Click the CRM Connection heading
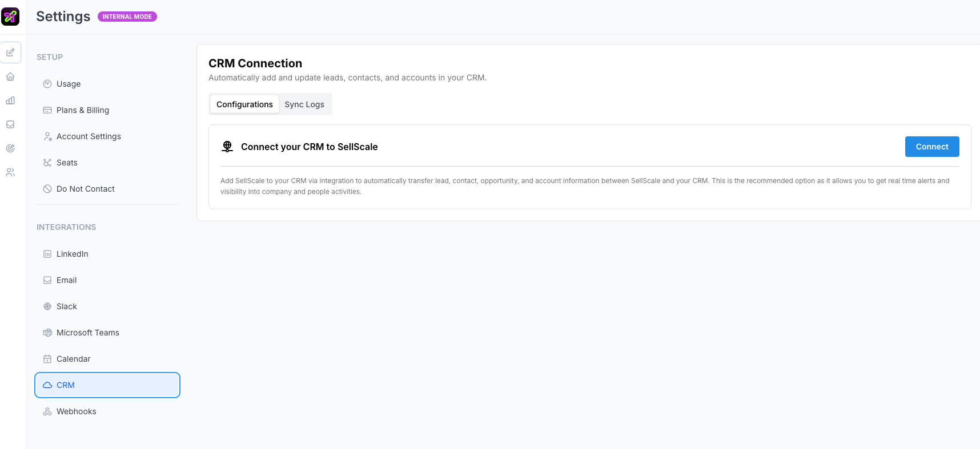Viewport: 980px width, 449px height. [255, 63]
